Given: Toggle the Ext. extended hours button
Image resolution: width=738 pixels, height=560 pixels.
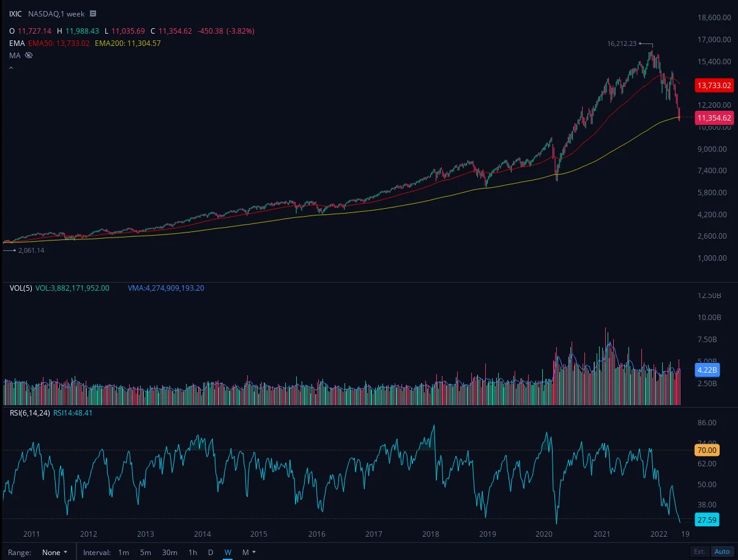Looking at the screenshot, I should pyautogui.click(x=699, y=552).
